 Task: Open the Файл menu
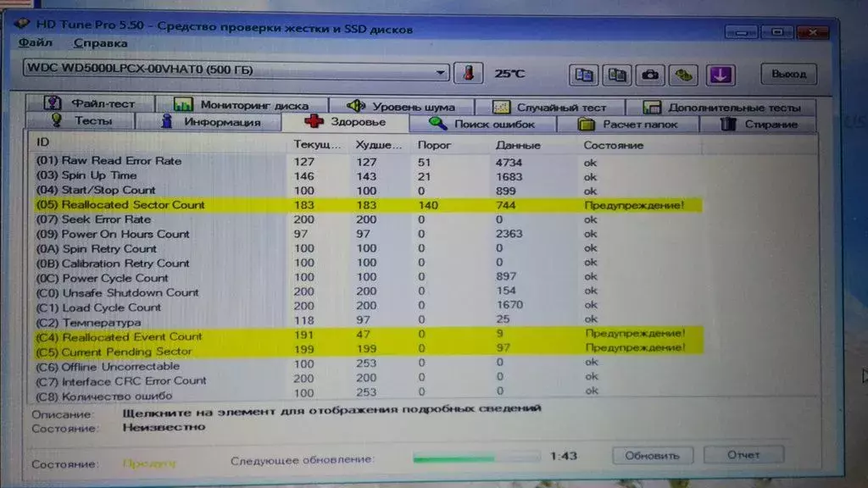[36, 42]
